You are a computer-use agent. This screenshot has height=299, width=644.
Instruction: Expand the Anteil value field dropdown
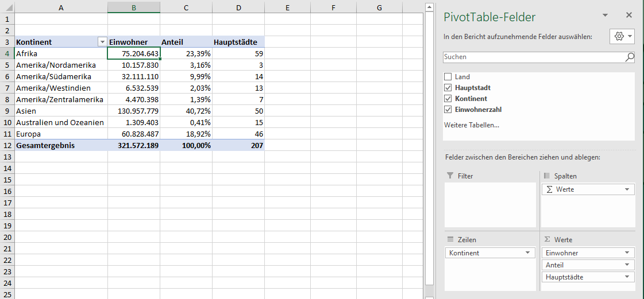(627, 265)
